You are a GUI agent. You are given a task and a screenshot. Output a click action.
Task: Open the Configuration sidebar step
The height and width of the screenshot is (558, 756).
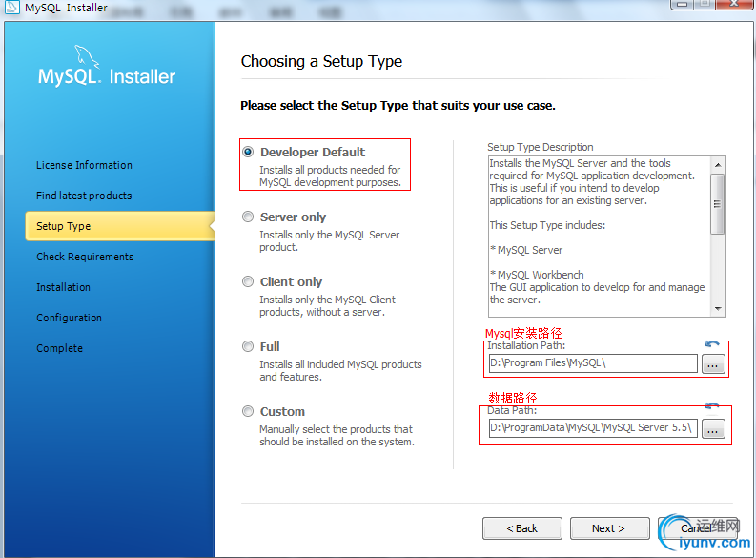click(x=69, y=318)
